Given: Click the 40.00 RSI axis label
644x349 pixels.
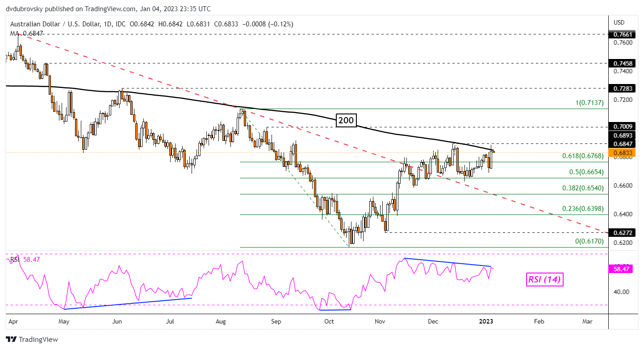Looking at the screenshot, I should (x=620, y=292).
